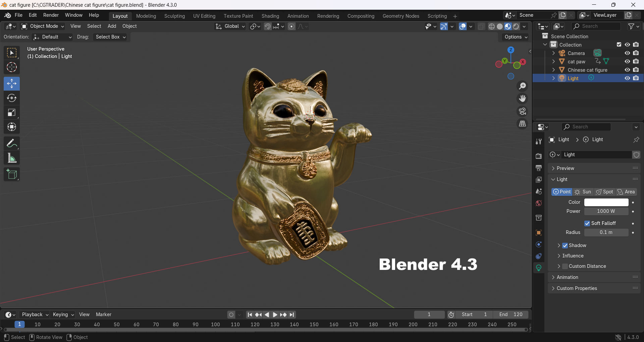Hide Chinese cat figure in viewport
Viewport: 644px width, 342px height.
pyautogui.click(x=627, y=70)
